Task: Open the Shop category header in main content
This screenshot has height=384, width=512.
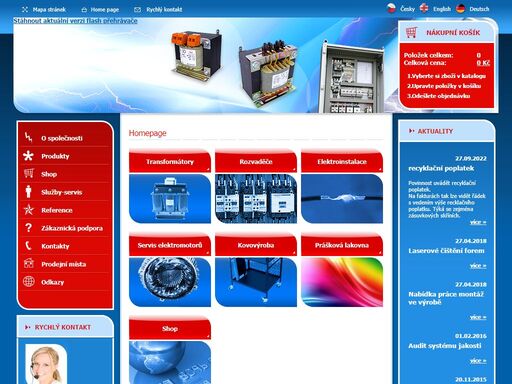Action: pyautogui.click(x=170, y=328)
